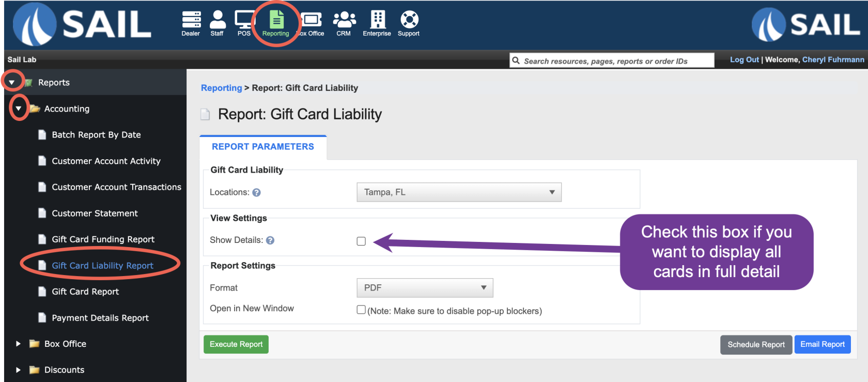Open Customer Account Activity report
This screenshot has width=868, height=382.
coord(106,161)
